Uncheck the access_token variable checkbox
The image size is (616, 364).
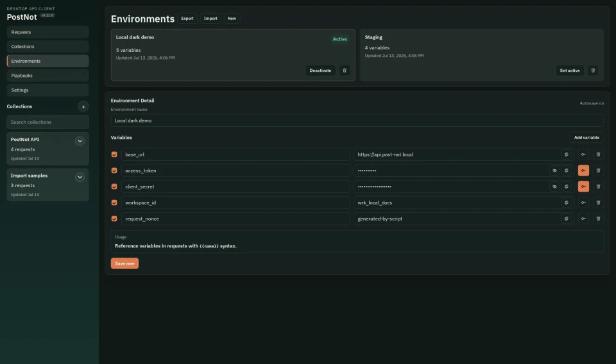[114, 170]
